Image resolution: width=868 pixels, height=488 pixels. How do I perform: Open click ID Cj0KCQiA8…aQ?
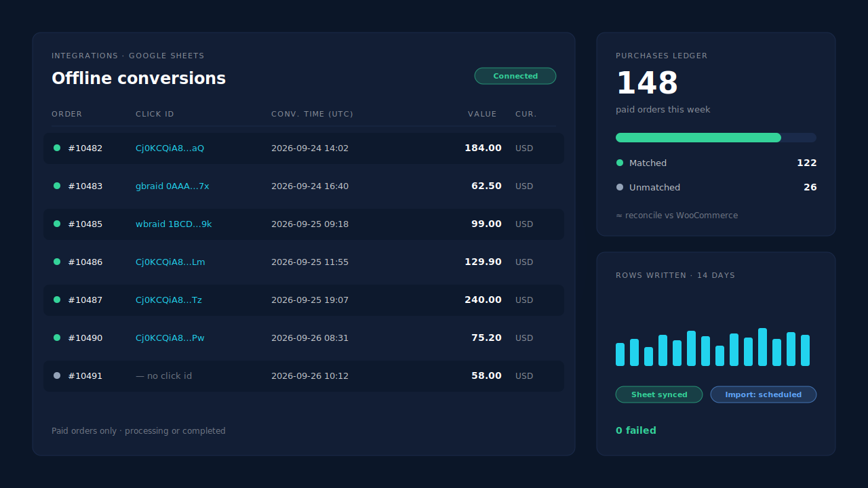[x=170, y=148]
